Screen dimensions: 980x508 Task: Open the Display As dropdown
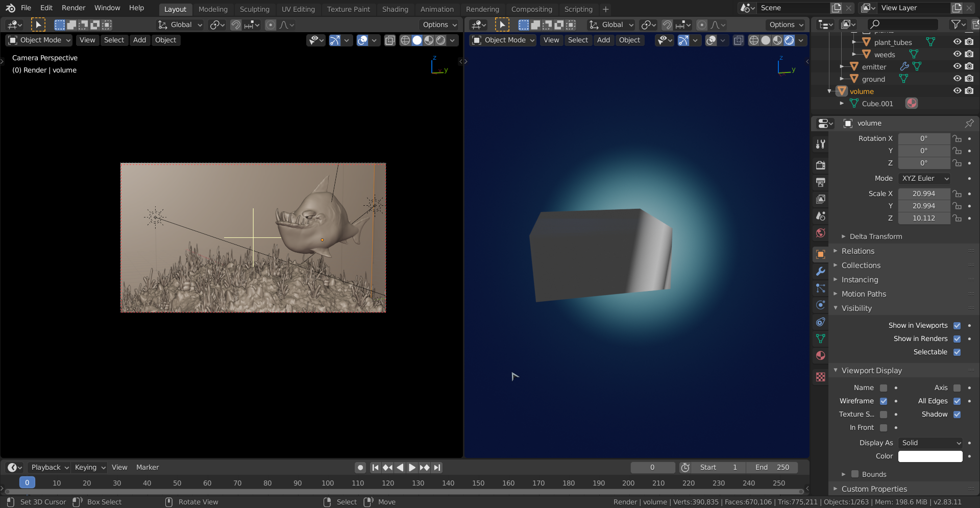click(930, 443)
